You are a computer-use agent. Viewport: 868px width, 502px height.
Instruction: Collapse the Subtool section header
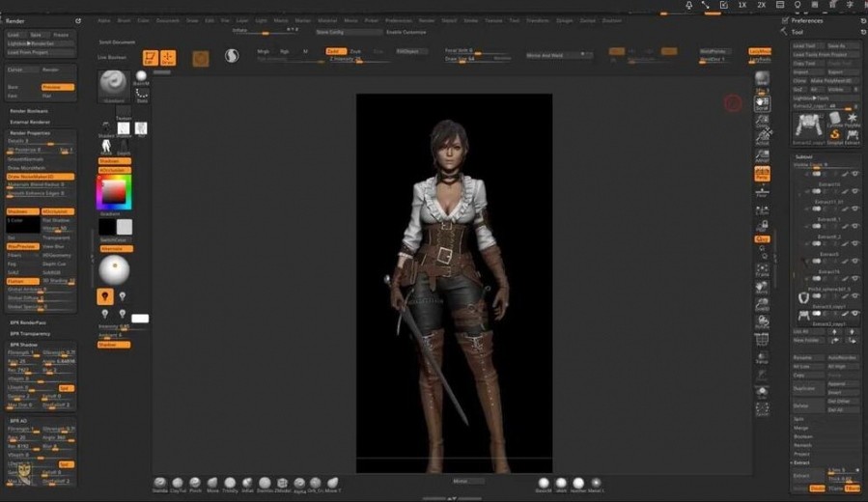click(x=803, y=156)
